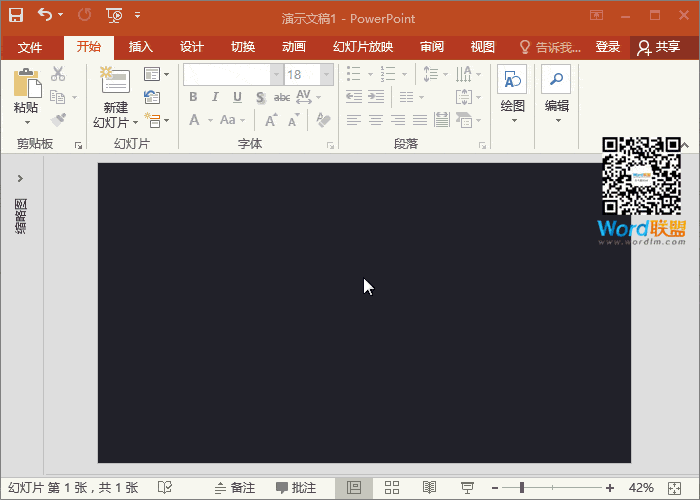Image resolution: width=700 pixels, height=500 pixels.
Task: Start slideshow from status bar icon
Action: point(466,487)
